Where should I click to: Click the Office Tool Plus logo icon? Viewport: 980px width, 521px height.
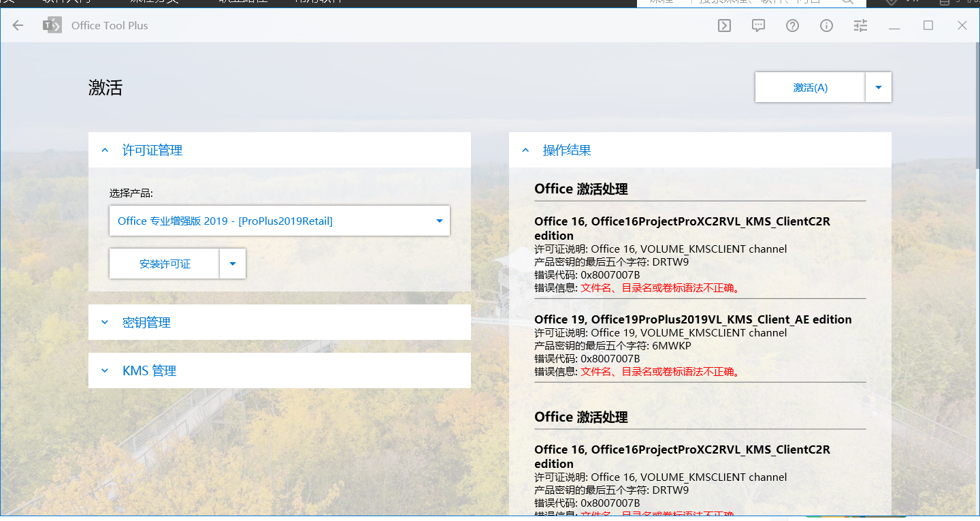pyautogui.click(x=52, y=25)
